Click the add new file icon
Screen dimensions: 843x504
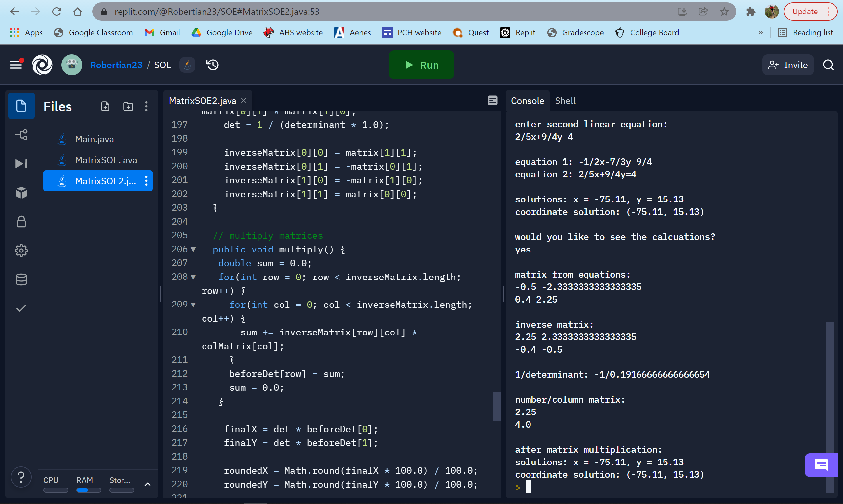105,107
